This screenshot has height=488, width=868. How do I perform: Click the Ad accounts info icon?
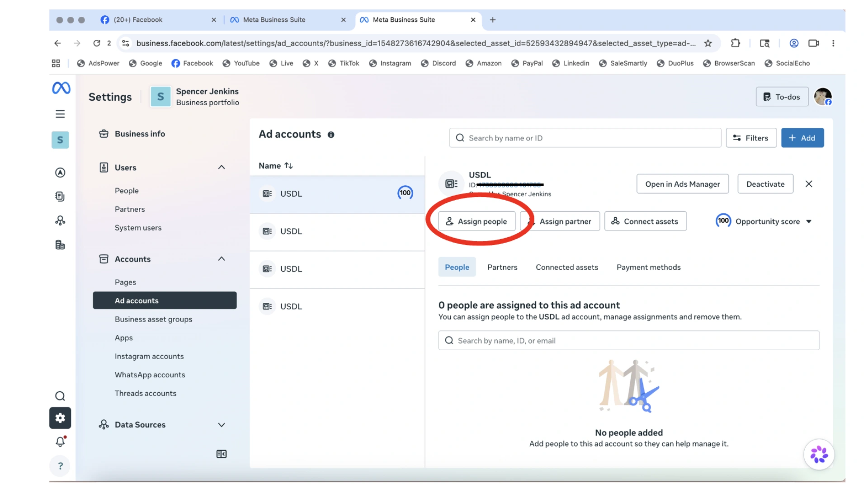tap(331, 135)
